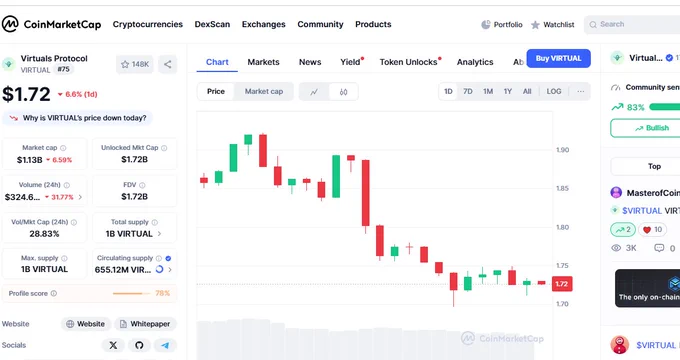Click the Profile score progress bar
Viewport: 680px width, 360px height.
pyautogui.click(x=128, y=294)
